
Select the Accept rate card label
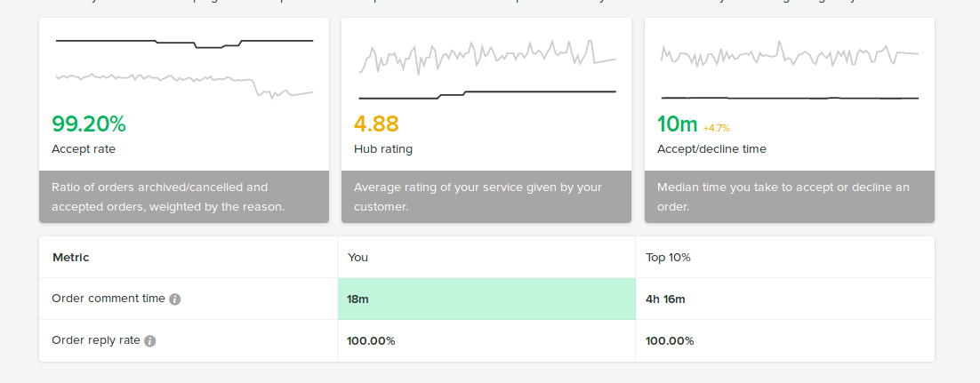84,149
